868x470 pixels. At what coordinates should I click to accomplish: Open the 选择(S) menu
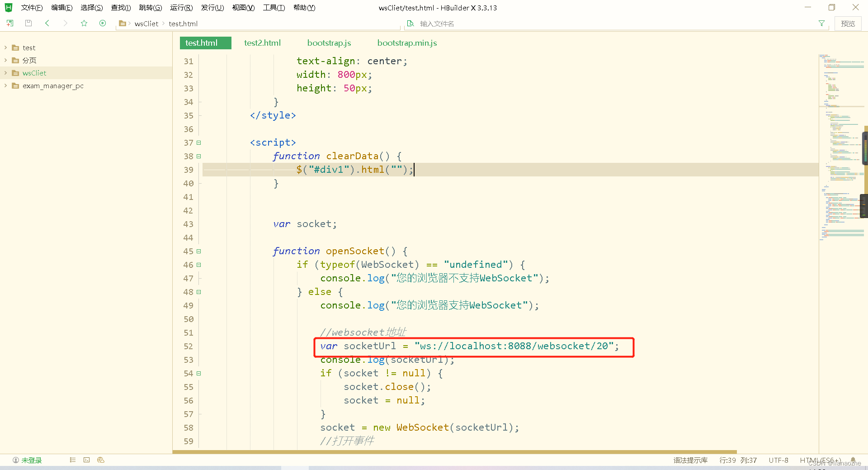[92, 8]
